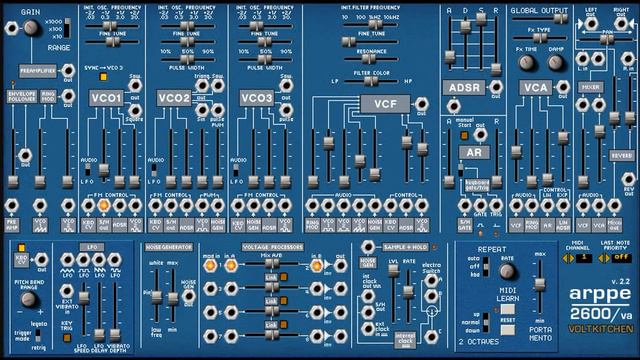The width and height of the screenshot is (640, 360).
Task: Click the VCF RESONANCE slider handle
Action: coord(368,59)
